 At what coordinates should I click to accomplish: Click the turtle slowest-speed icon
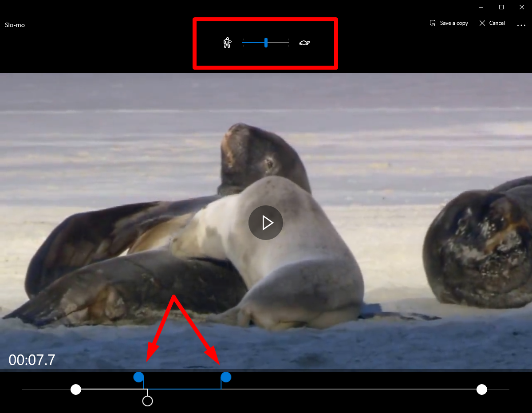click(x=304, y=43)
